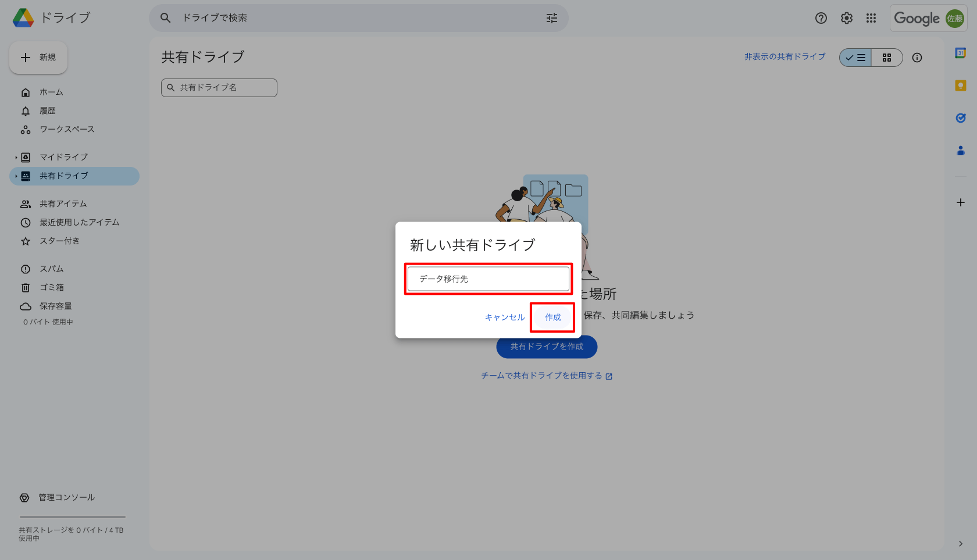977x560 pixels.
Task: Show details info icon
Action: pyautogui.click(x=917, y=58)
